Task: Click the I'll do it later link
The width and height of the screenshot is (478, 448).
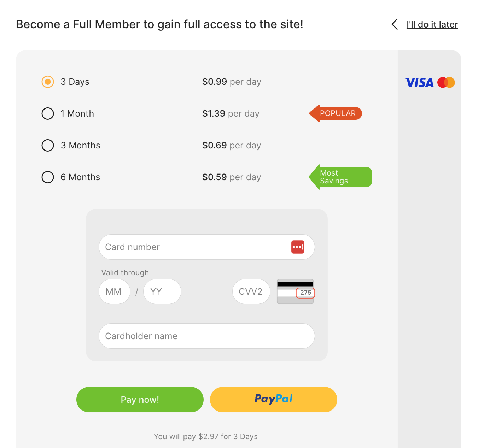Action: coord(432,24)
